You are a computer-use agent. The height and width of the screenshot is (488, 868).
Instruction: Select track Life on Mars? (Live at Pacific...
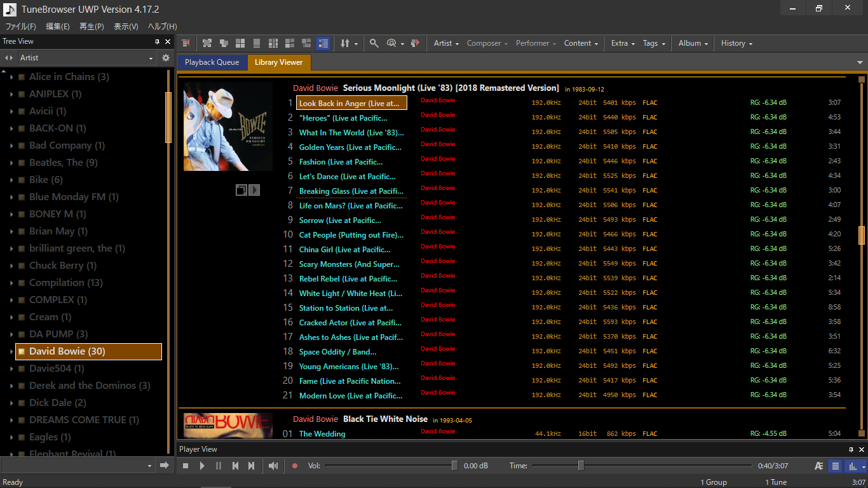pyautogui.click(x=351, y=206)
